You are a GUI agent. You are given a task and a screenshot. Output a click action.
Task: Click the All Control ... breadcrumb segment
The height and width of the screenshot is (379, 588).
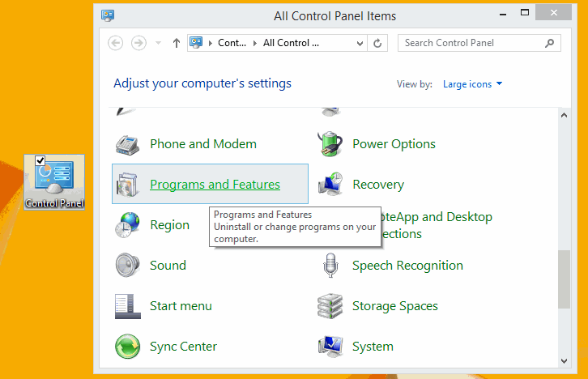pyautogui.click(x=291, y=43)
